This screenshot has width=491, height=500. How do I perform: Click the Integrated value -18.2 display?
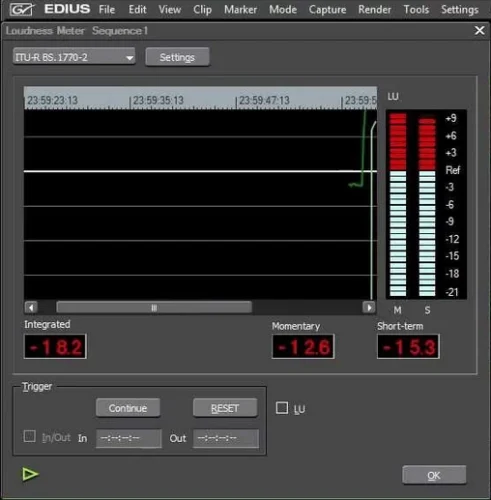click(x=55, y=347)
